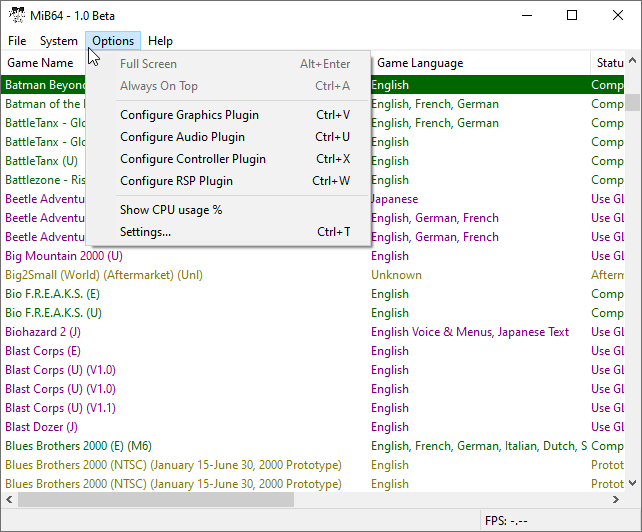Select Blues Brothers 2000 (E) (M6)
642x532 pixels.
click(x=78, y=446)
